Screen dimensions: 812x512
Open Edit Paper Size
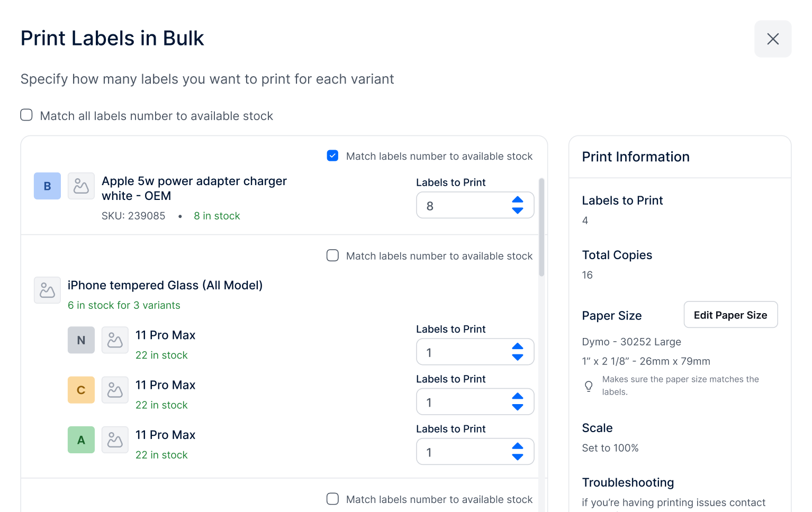[x=730, y=315]
